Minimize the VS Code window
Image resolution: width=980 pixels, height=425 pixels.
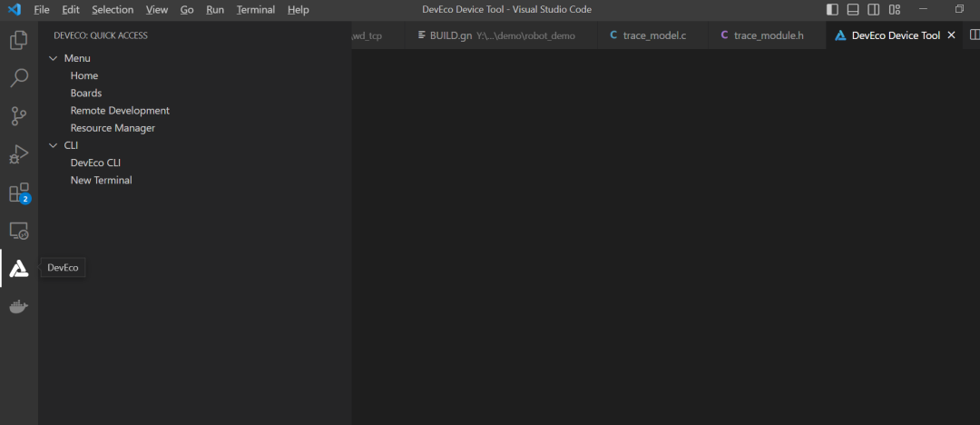tap(924, 9)
